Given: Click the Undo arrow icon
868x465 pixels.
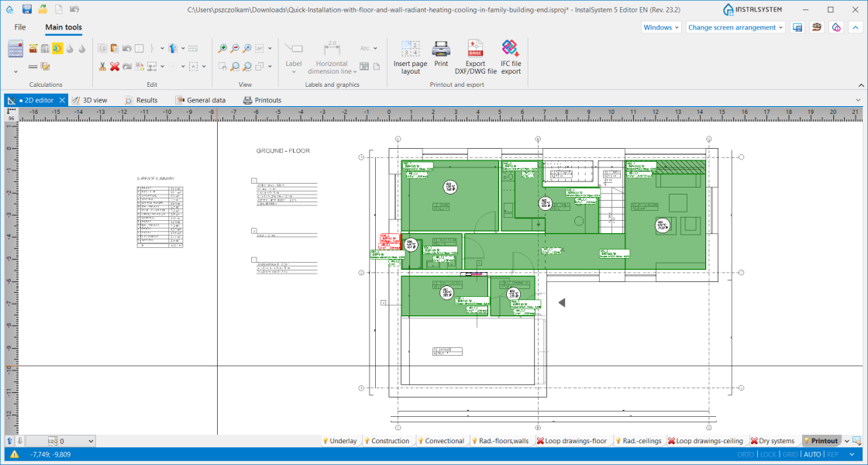Looking at the screenshot, I should tap(127, 49).
